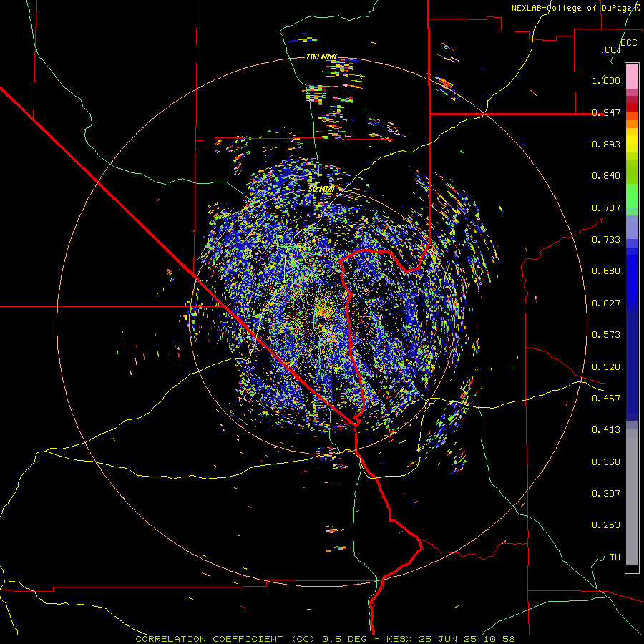This screenshot has width=644, height=644.
Task: Select the 0.893 legend value
Action: (606, 144)
